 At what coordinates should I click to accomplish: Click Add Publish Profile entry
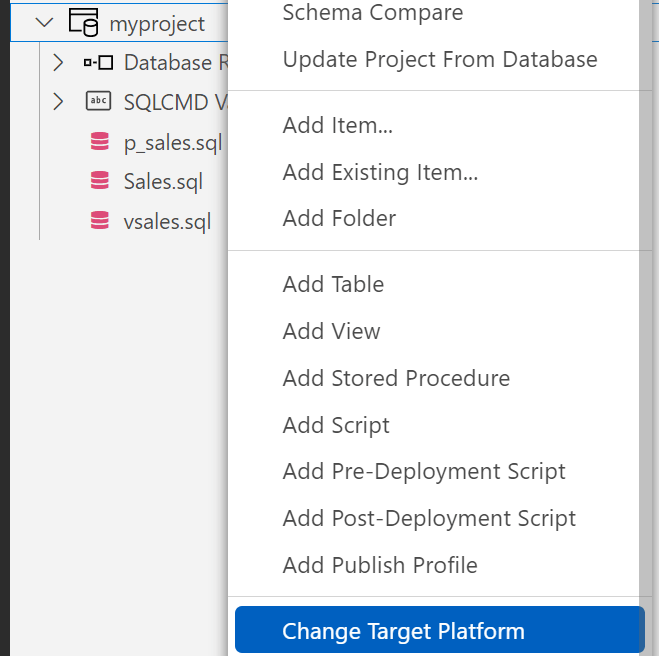click(380, 565)
